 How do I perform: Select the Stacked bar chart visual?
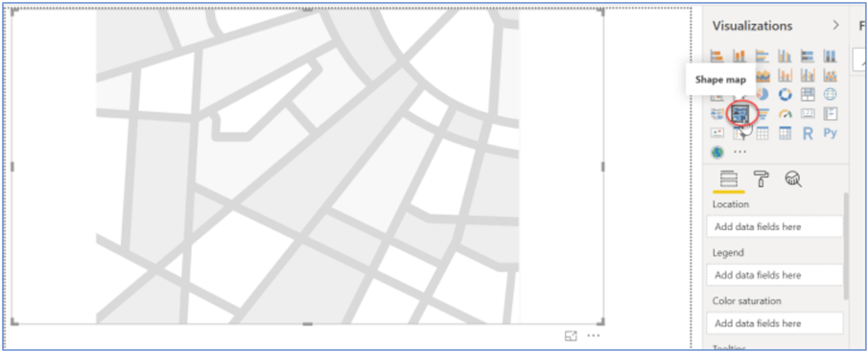717,56
